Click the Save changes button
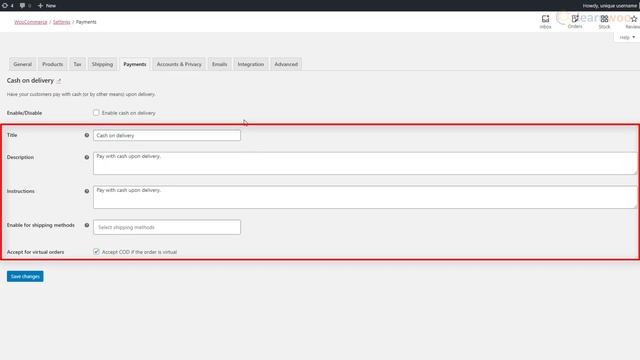640x360 pixels. [x=25, y=276]
